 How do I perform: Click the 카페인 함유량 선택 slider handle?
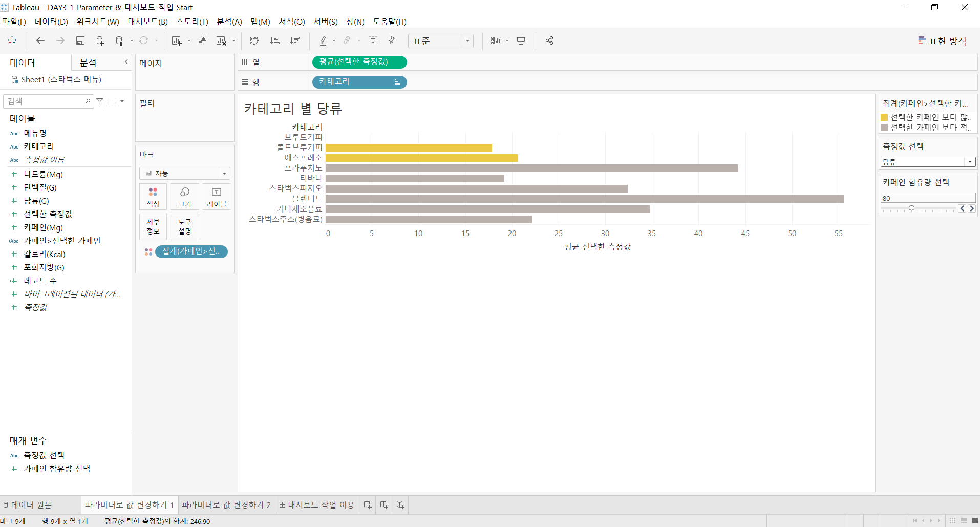[911, 208]
